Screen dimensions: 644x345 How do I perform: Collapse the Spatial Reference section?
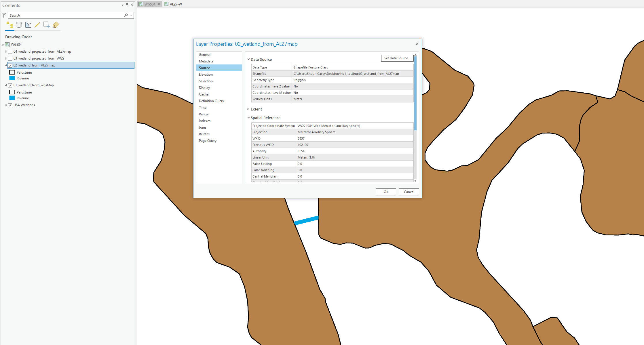pyautogui.click(x=248, y=118)
